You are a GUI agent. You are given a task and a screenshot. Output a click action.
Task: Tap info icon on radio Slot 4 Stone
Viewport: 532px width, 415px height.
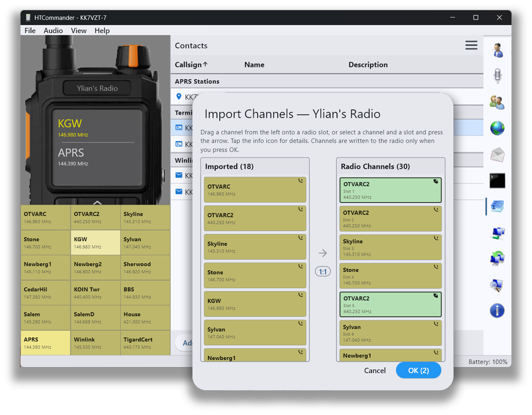(x=436, y=267)
